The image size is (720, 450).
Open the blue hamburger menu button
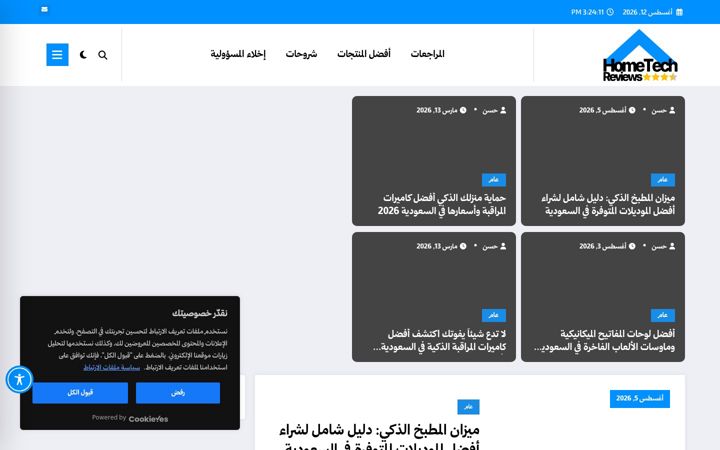57,55
